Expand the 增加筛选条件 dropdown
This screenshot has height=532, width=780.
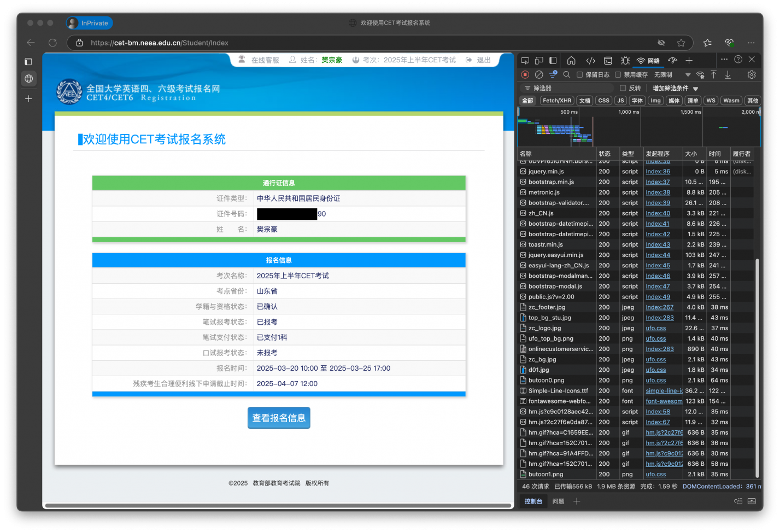tap(675, 88)
